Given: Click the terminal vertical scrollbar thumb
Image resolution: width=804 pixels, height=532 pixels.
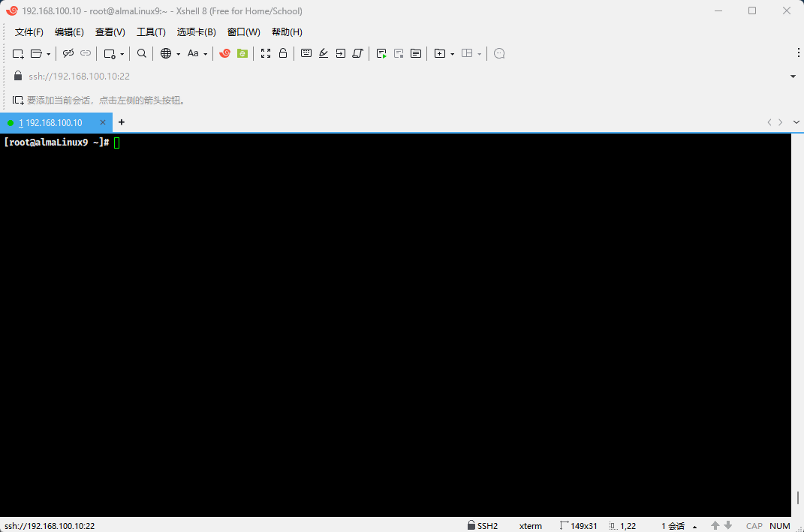Looking at the screenshot, I should point(798,497).
